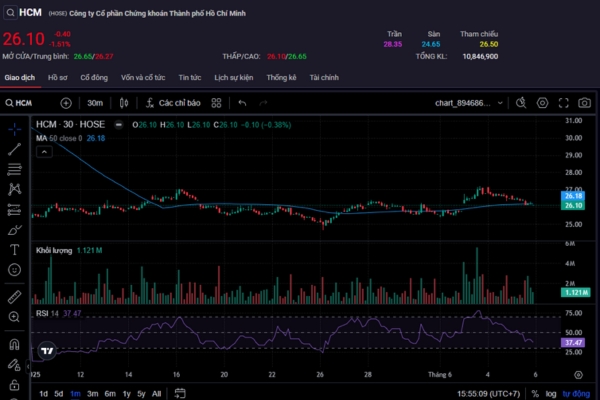Enter fullscreen chart mode

[x=563, y=103]
